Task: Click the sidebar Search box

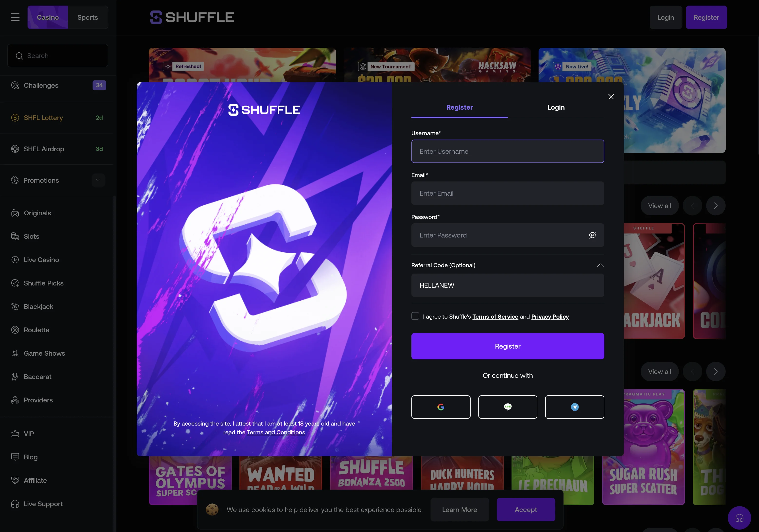Action: click(x=58, y=56)
